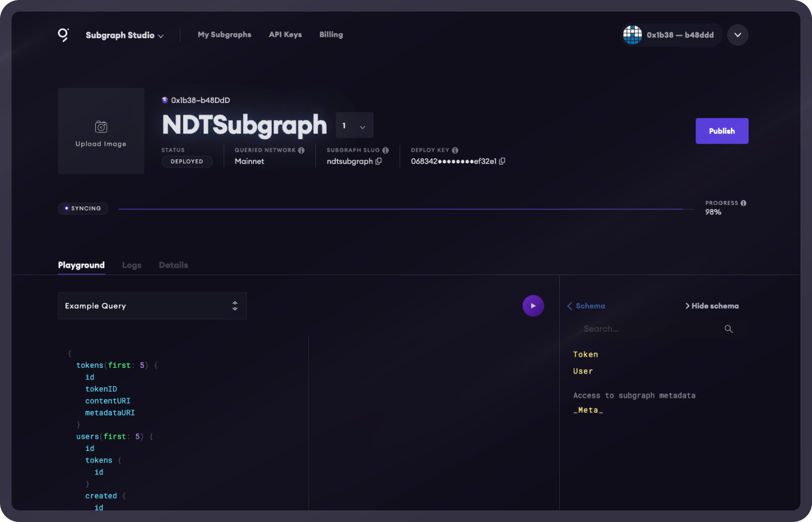Click Deploy Key info icon

click(455, 150)
